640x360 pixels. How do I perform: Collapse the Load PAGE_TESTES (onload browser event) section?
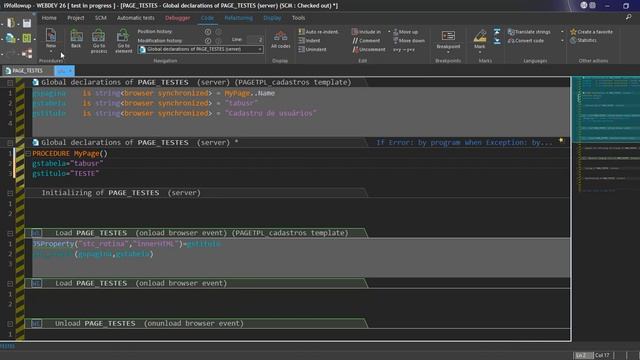point(10,284)
